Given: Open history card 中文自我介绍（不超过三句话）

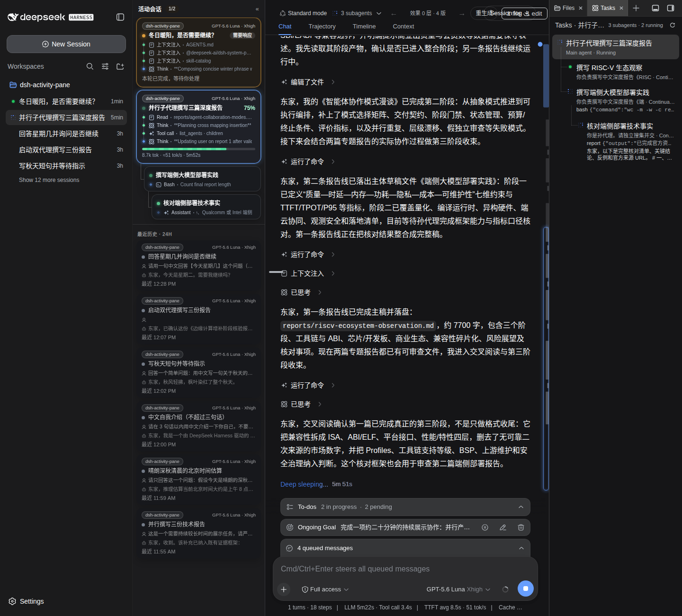Looking at the screenshot, I should point(198,426).
